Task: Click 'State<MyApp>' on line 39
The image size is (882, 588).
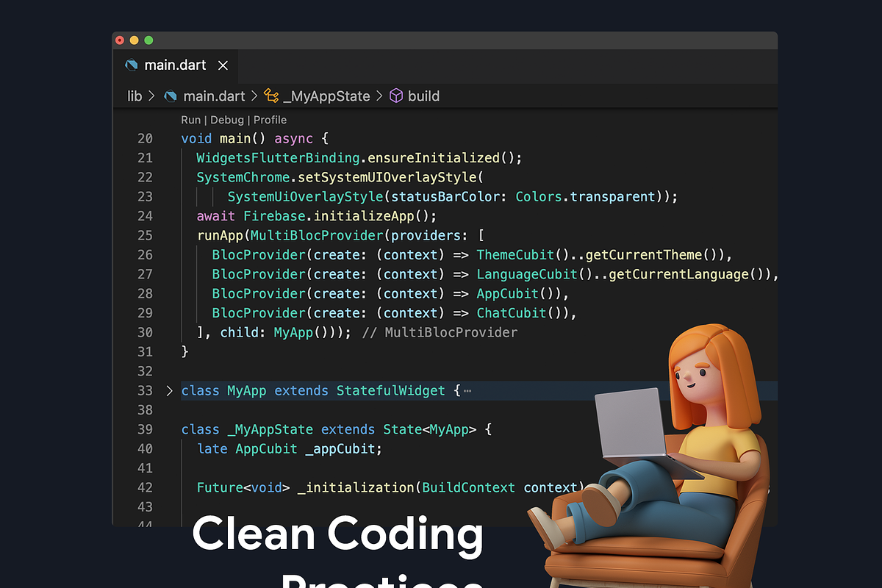Action: pos(430,429)
